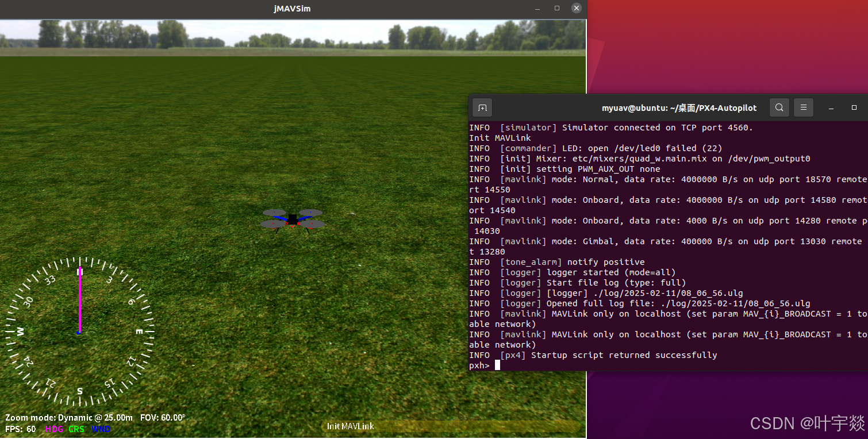
Task: Click terminal title myuav@ubuntu PX4-Autopilot
Action: pyautogui.click(x=679, y=107)
